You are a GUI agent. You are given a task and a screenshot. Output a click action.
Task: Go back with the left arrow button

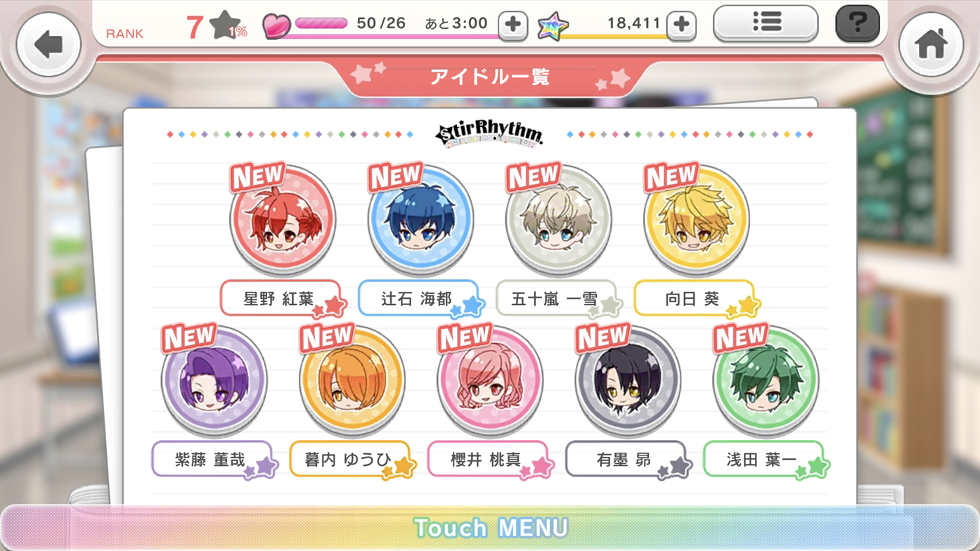(49, 44)
